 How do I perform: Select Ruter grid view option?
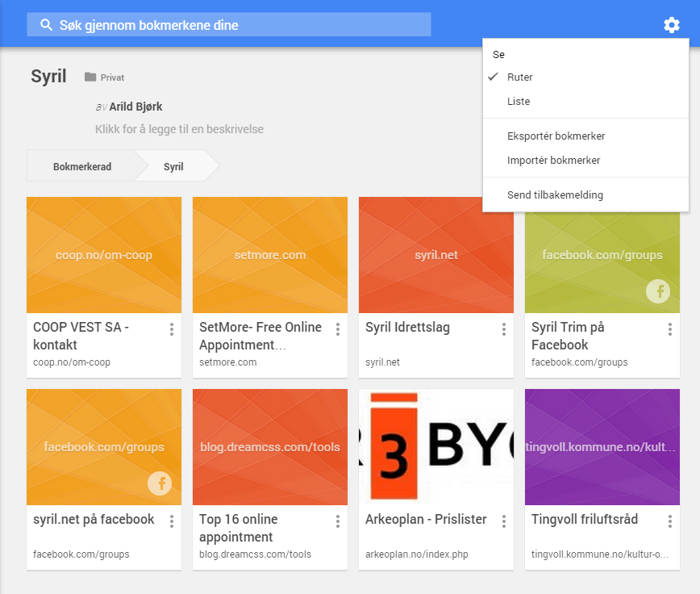pos(520,77)
